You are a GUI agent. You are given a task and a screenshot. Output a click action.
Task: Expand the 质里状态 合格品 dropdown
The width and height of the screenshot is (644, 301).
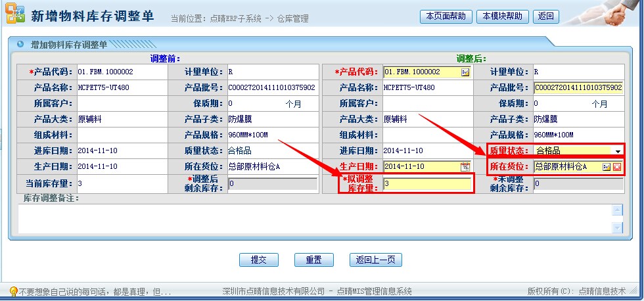click(x=618, y=151)
